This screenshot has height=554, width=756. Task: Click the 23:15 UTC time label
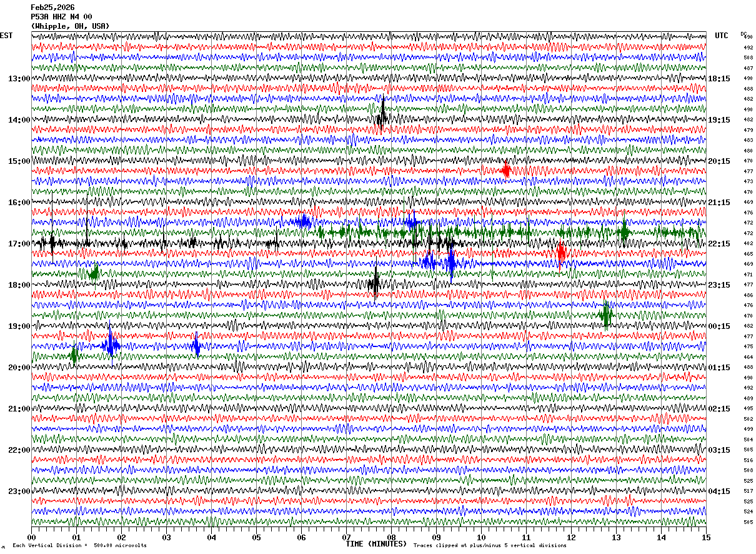(x=719, y=285)
